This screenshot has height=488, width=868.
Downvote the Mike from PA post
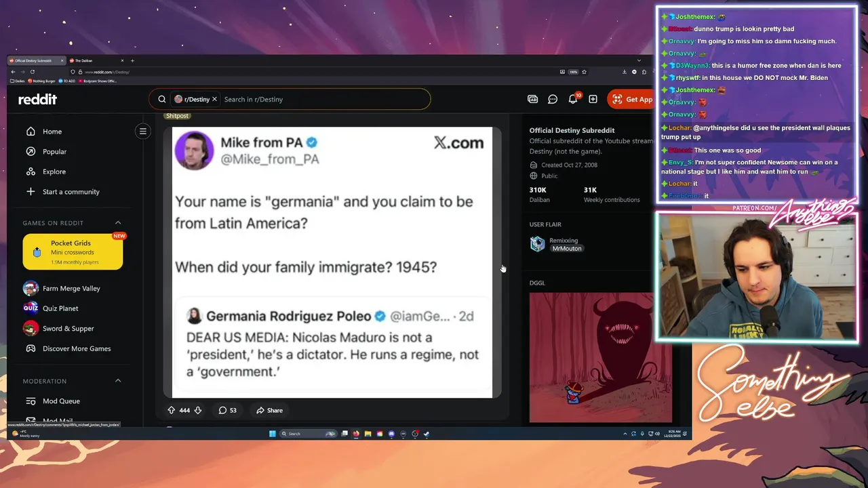198,410
